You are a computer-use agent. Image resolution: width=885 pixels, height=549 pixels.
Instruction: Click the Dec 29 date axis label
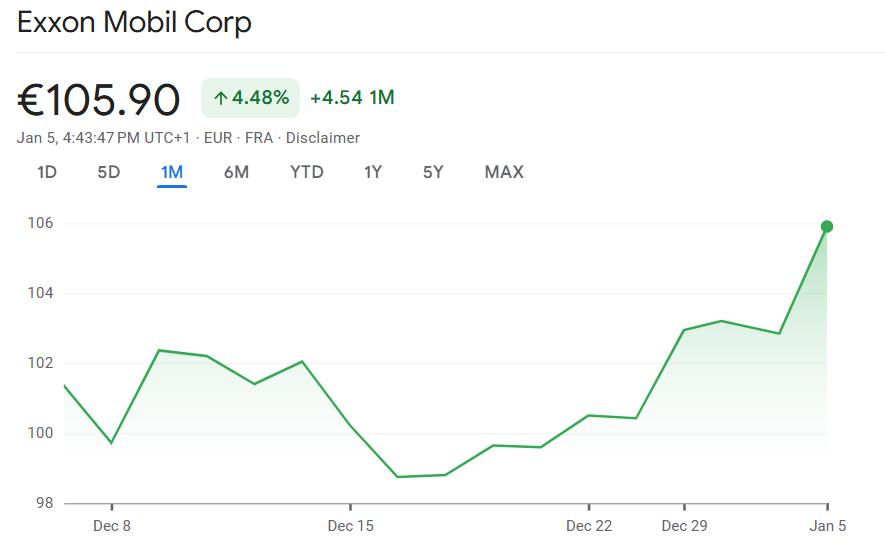pos(684,526)
